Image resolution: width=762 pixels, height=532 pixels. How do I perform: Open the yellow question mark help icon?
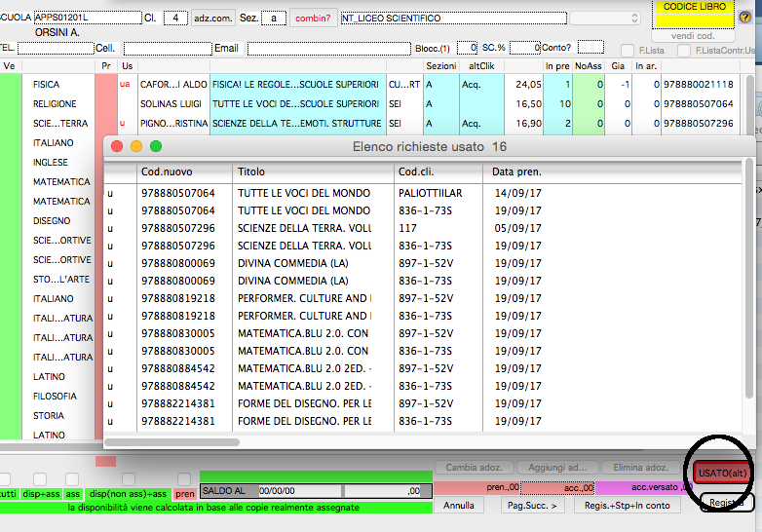[x=745, y=18]
